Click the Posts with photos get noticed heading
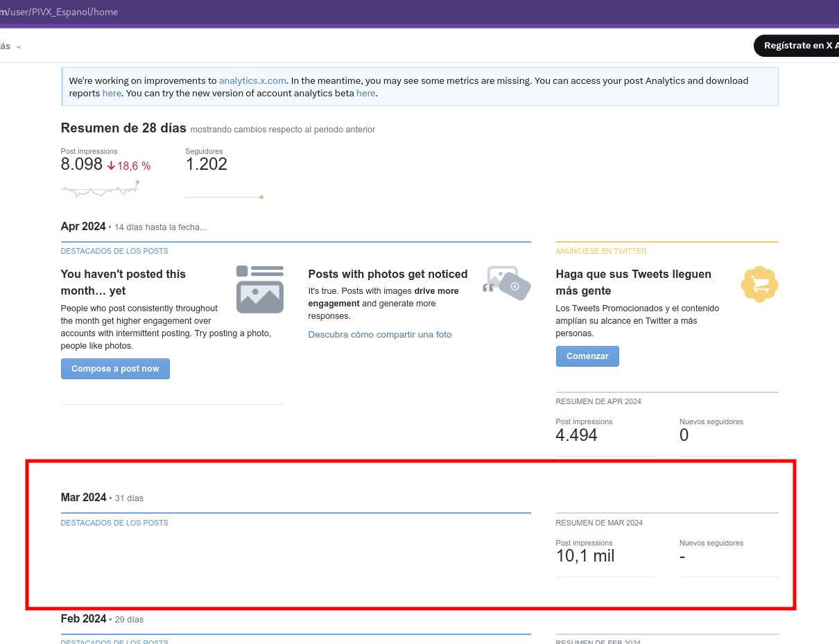Viewport: 839px width, 644px height. click(x=388, y=274)
